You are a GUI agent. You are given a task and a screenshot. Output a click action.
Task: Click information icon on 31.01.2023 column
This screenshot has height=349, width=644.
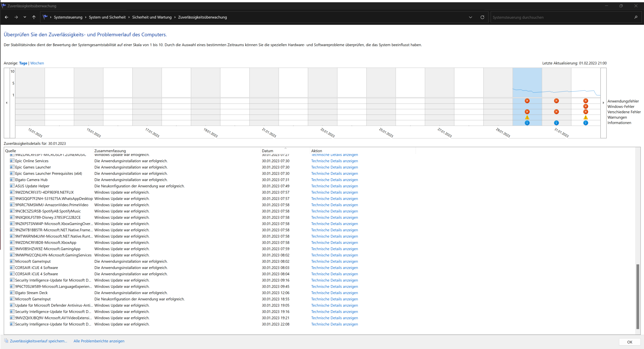click(x=556, y=123)
